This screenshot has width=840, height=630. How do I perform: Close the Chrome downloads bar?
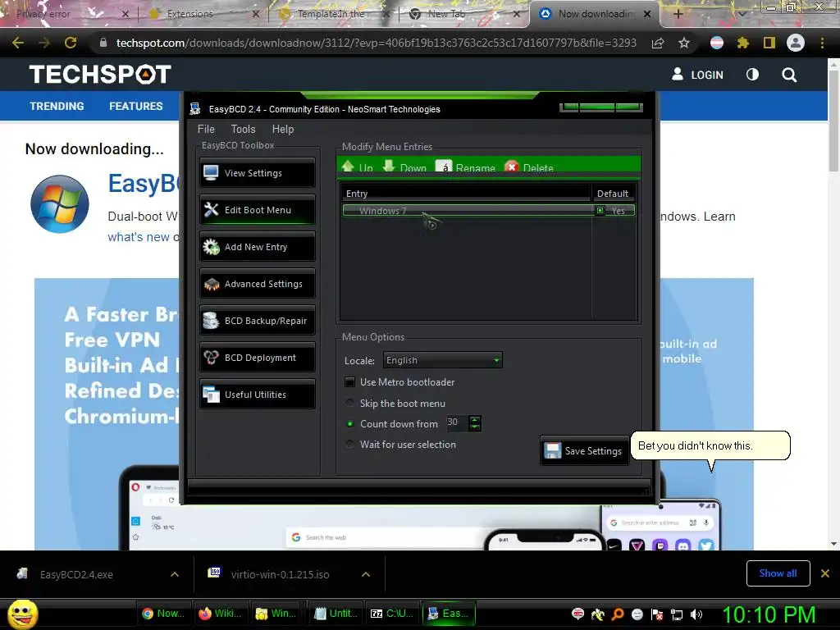point(825,573)
